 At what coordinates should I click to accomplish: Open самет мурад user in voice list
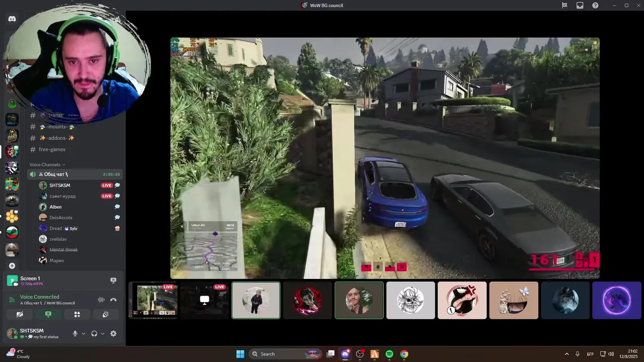pos(62,196)
